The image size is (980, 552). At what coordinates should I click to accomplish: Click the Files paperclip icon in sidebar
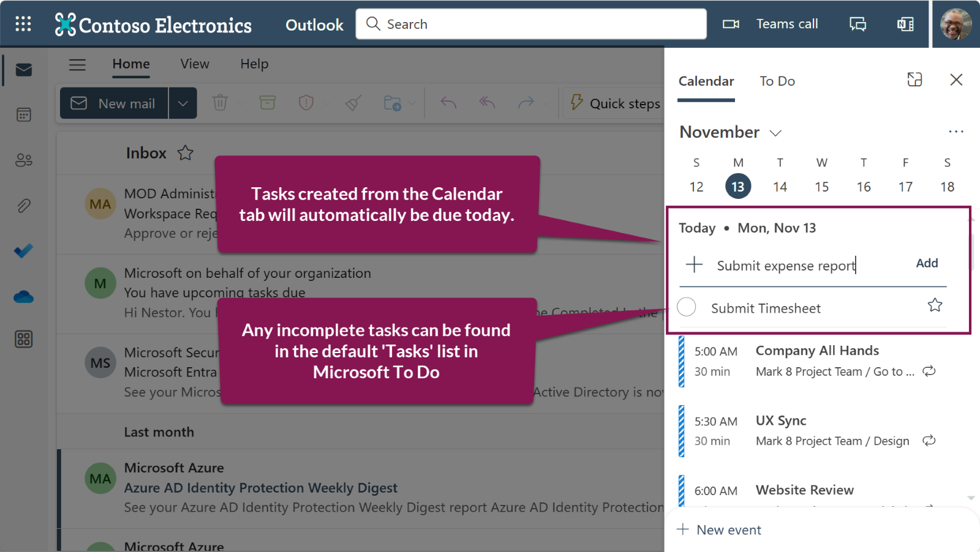[23, 206]
